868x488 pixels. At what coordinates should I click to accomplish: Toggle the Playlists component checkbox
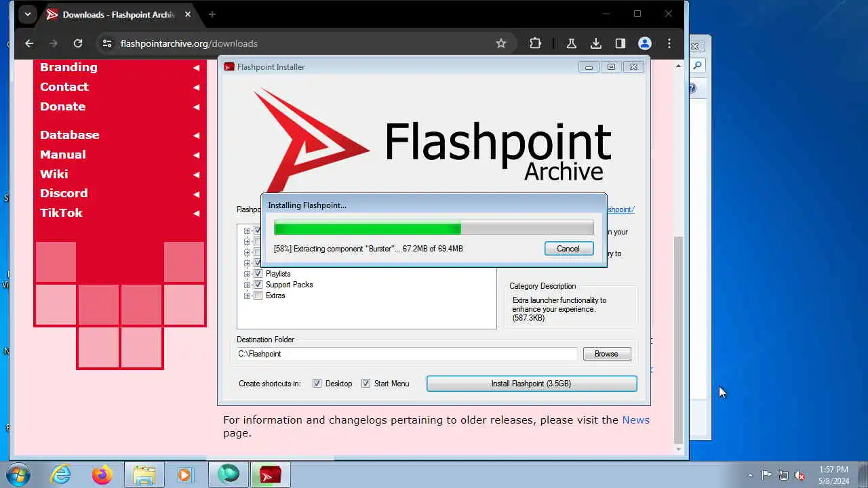258,274
